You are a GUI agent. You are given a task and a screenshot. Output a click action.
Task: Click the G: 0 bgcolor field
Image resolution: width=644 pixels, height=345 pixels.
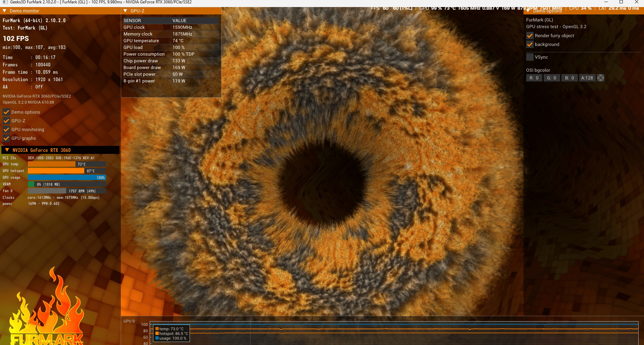click(x=552, y=78)
